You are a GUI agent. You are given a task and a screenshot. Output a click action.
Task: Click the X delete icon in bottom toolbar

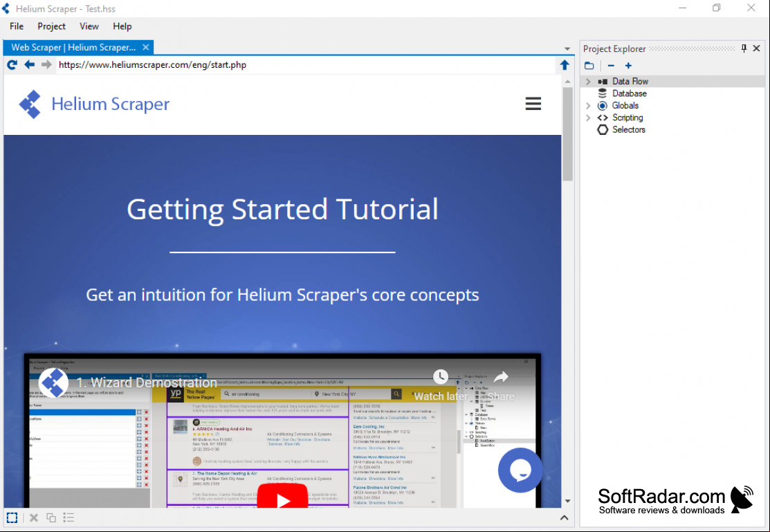coord(33,517)
